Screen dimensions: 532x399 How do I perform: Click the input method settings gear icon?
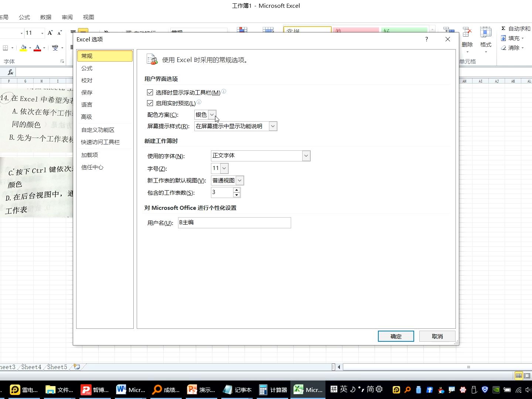coord(379,389)
